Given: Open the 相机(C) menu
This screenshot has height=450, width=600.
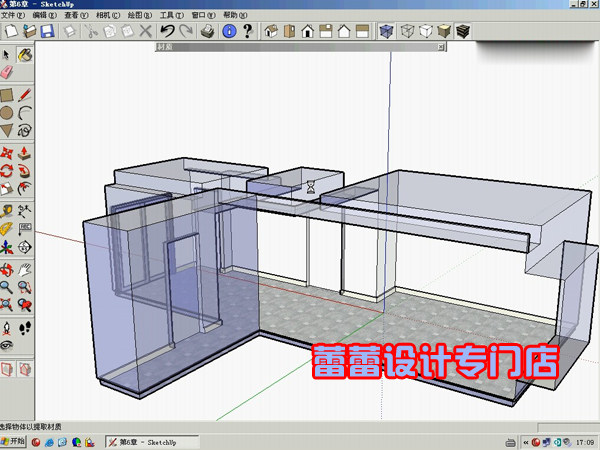Looking at the screenshot, I should 108,15.
